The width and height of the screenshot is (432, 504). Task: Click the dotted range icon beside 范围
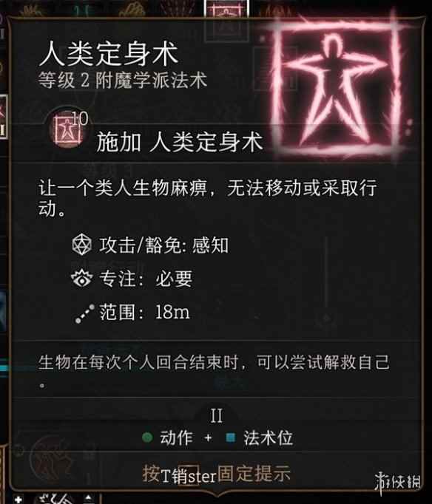pyautogui.click(x=85, y=313)
